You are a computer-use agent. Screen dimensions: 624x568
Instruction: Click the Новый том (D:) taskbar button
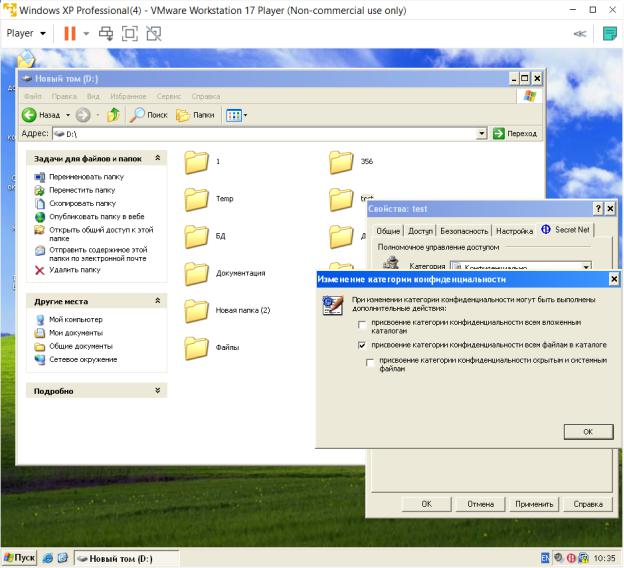pyautogui.click(x=127, y=558)
